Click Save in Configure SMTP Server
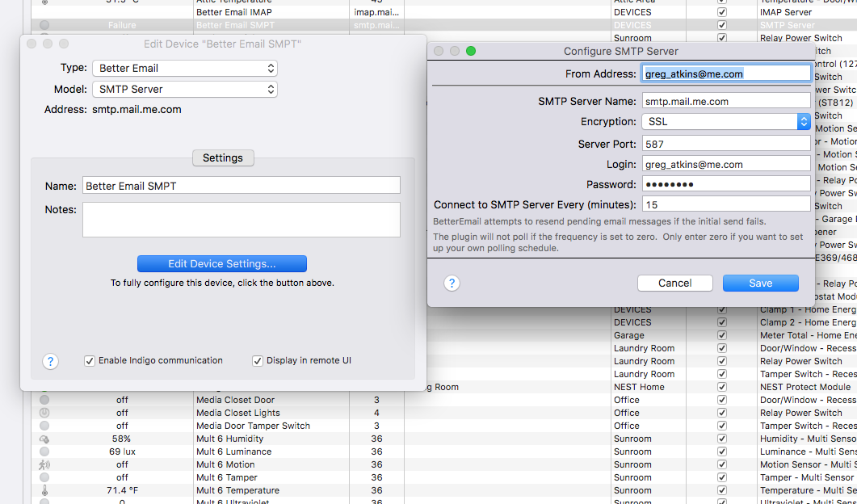 (761, 283)
